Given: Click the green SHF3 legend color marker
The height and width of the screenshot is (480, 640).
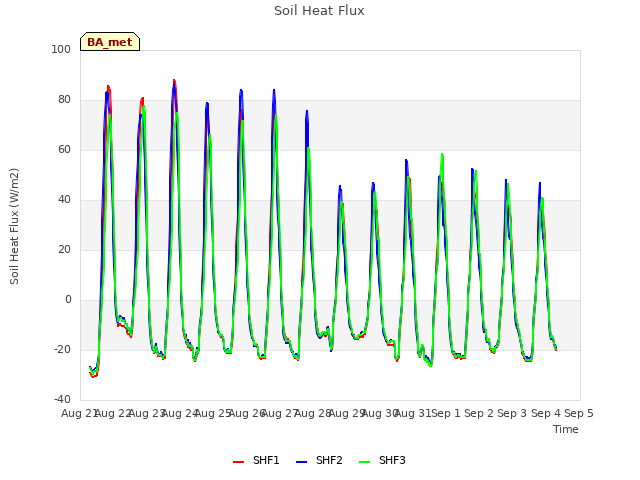Looking at the screenshot, I should pos(364,462).
